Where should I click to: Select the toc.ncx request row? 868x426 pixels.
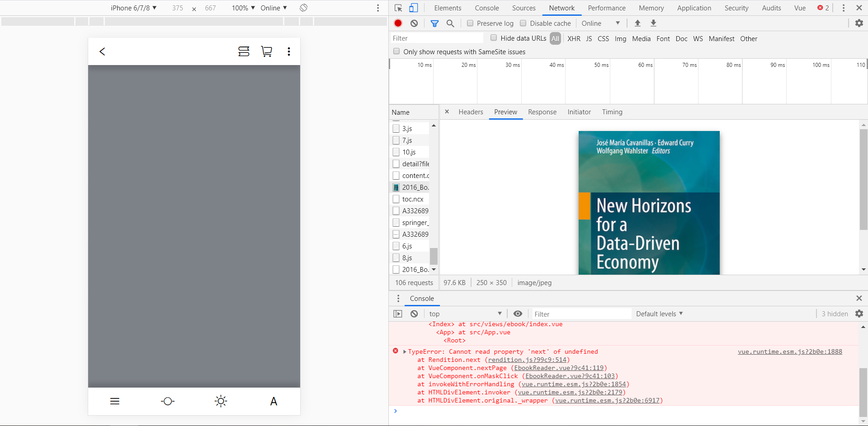tap(410, 199)
